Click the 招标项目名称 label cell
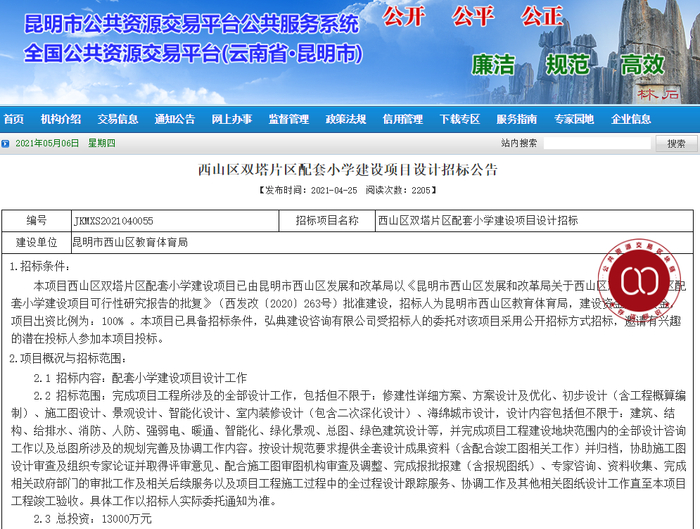This screenshot has width=700, height=529. click(x=327, y=221)
